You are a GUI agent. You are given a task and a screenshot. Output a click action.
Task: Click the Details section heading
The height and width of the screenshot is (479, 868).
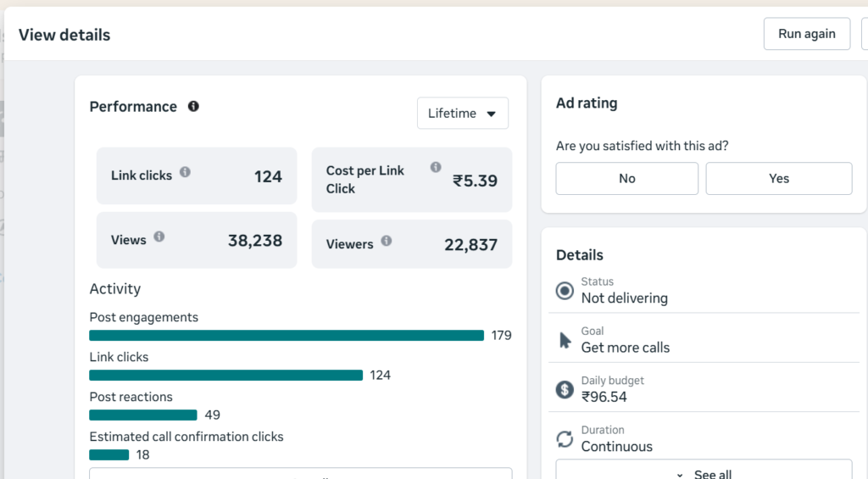pos(580,254)
